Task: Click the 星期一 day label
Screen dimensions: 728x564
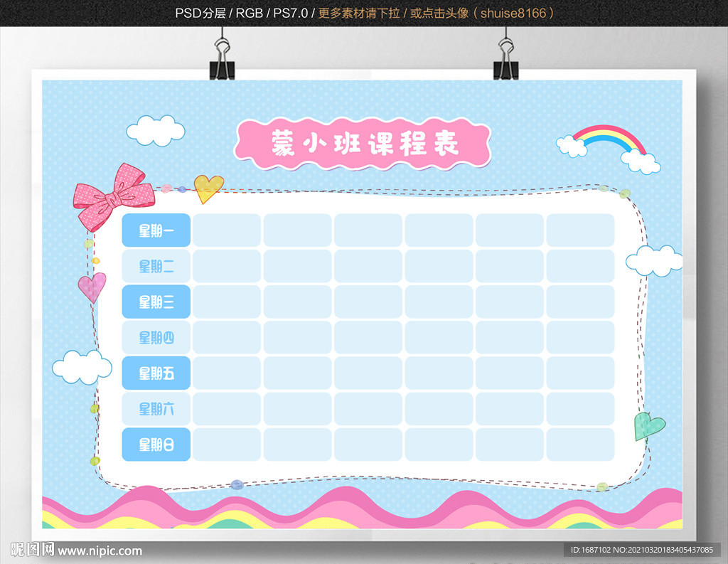Action: click(156, 230)
